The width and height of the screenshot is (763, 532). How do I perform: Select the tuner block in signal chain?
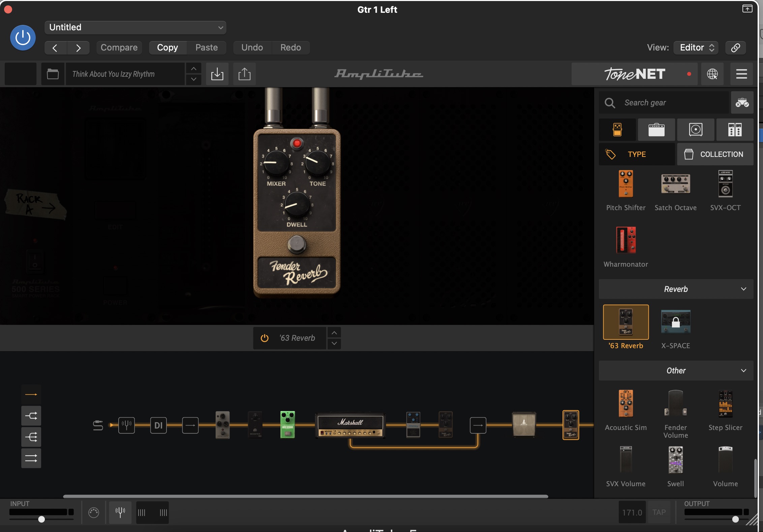click(127, 425)
